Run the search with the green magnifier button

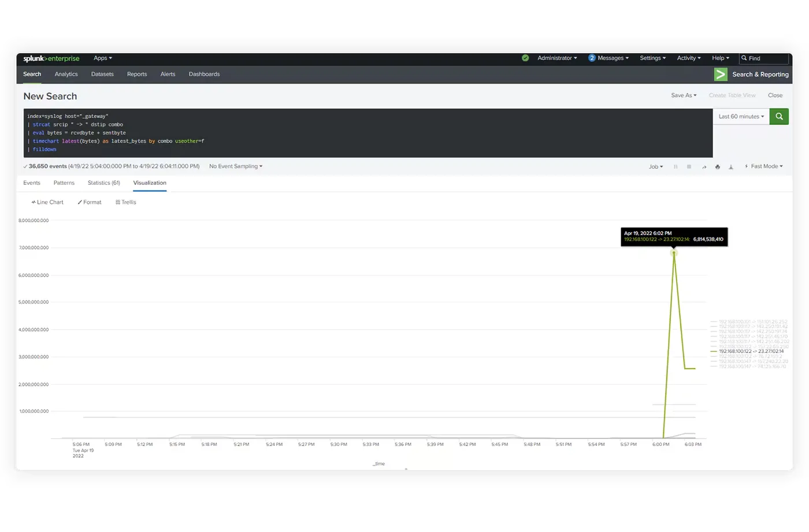[x=779, y=117]
